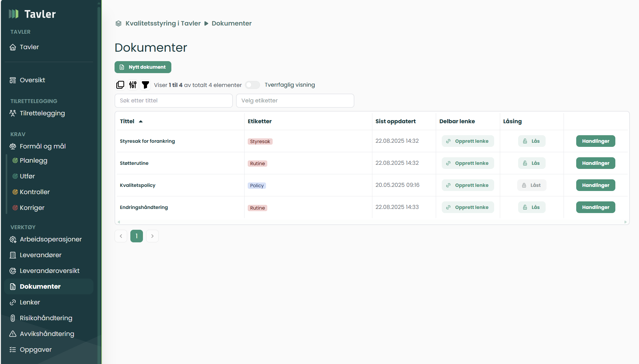Click the Søk etter tittel field
This screenshot has width=639, height=364.
[x=174, y=101]
